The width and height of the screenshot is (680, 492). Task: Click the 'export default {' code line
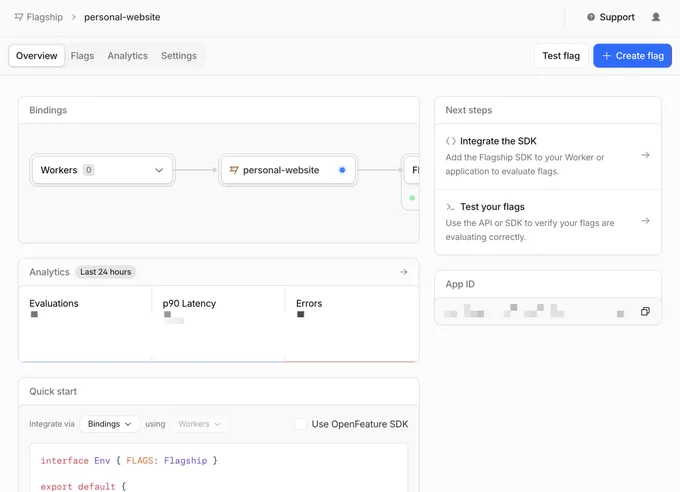[83, 487]
